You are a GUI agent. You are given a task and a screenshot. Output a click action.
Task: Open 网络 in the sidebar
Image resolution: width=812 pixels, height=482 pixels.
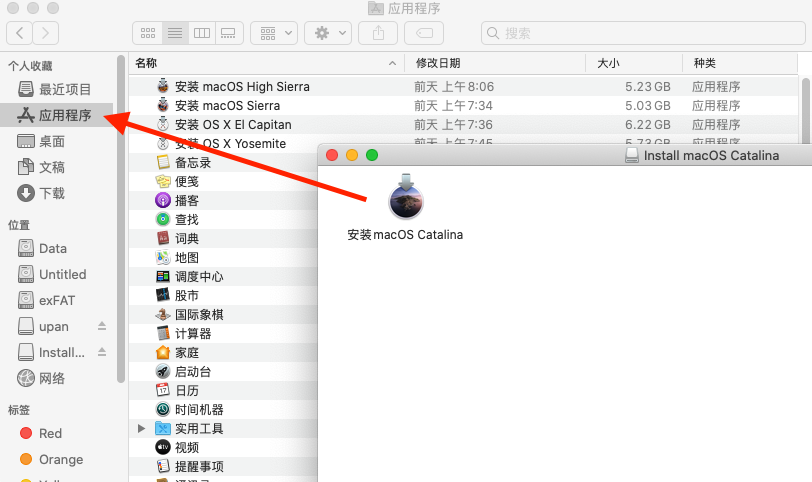[x=56, y=378]
